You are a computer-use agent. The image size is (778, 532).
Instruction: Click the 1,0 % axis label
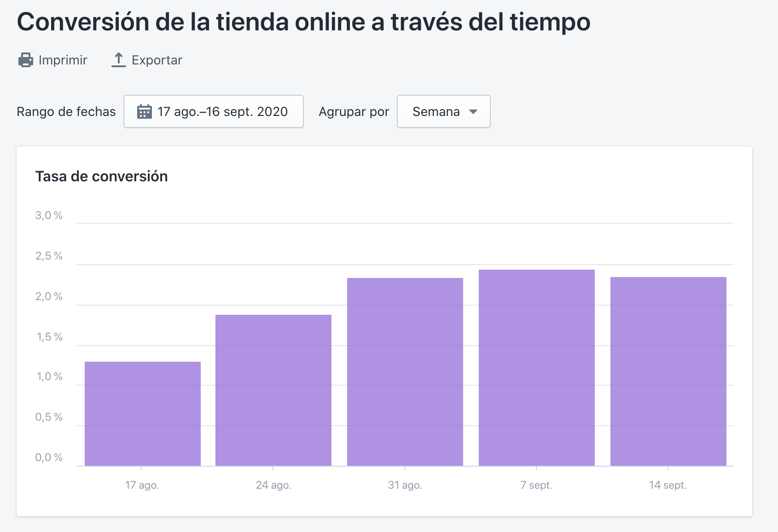coord(50,376)
